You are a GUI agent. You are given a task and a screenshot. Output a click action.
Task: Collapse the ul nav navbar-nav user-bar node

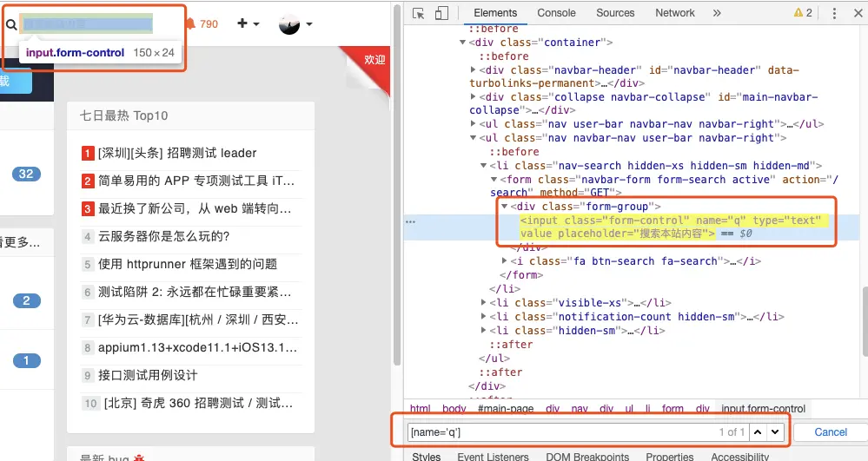pyautogui.click(x=474, y=138)
